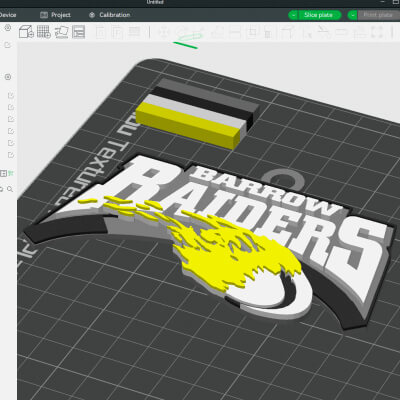Select the Cut tool icon
This screenshot has width=400, height=400.
click(236, 32)
